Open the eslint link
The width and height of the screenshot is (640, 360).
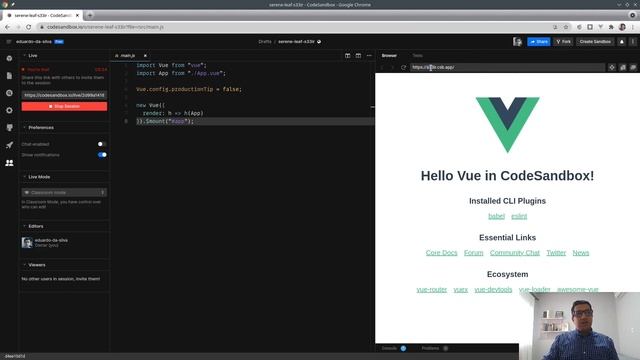tap(519, 216)
